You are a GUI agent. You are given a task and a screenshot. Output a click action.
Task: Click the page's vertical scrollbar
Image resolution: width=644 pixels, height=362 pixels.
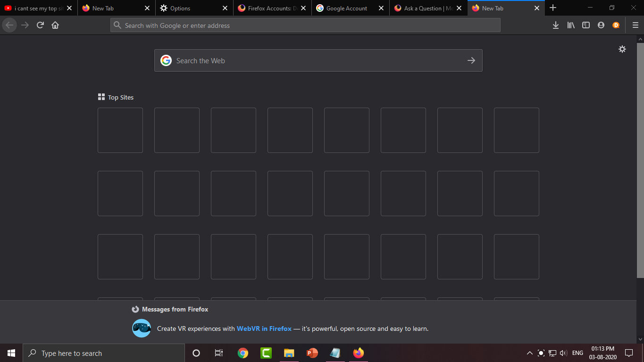click(x=640, y=160)
